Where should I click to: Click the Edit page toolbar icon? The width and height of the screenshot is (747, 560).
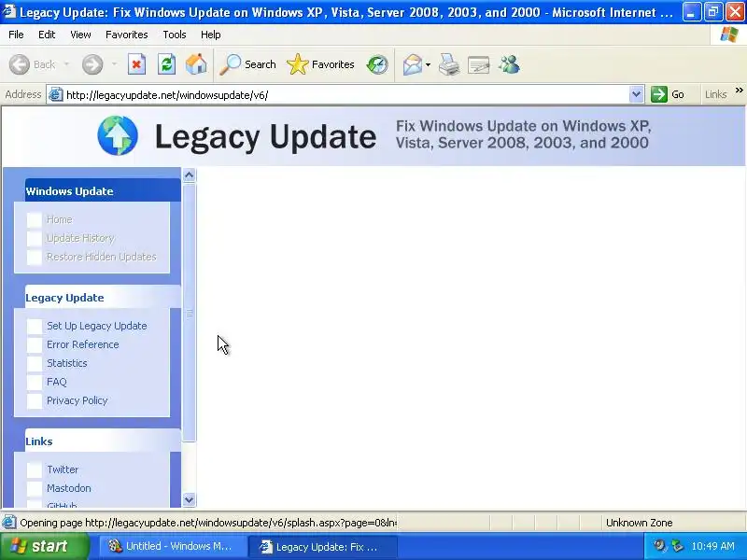tap(479, 64)
